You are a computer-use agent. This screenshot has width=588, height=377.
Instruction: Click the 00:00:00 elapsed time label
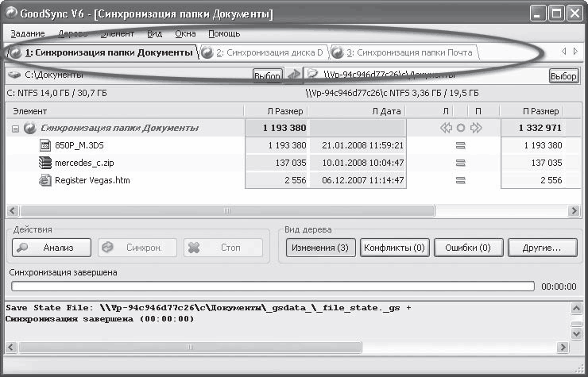pyautogui.click(x=559, y=287)
